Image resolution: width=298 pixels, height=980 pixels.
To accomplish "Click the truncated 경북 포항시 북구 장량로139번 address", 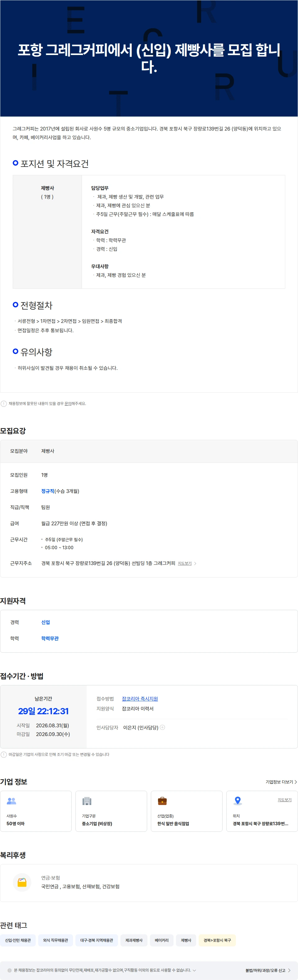I will coord(260,824).
